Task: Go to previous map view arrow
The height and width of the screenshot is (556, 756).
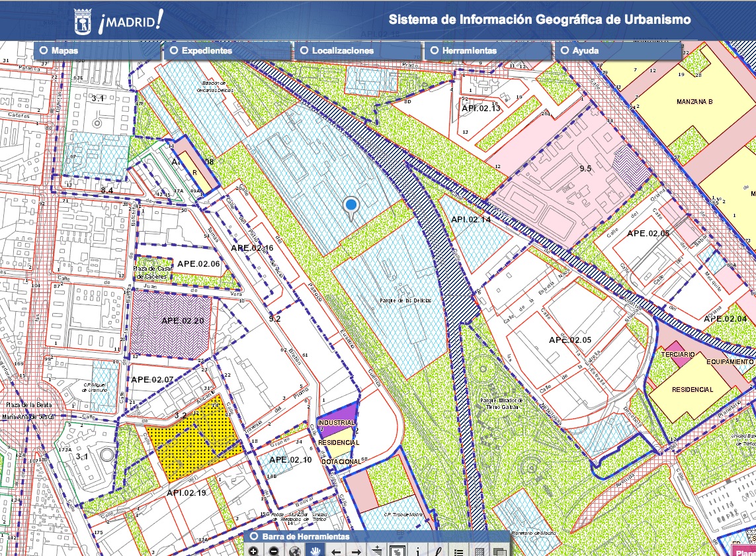Action: tap(336, 551)
